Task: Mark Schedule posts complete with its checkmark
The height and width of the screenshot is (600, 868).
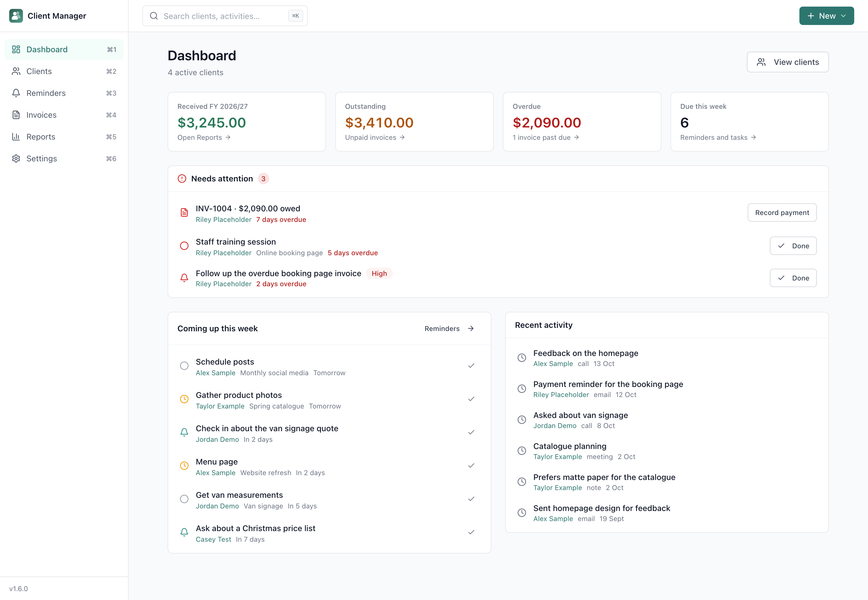Action: (x=471, y=366)
